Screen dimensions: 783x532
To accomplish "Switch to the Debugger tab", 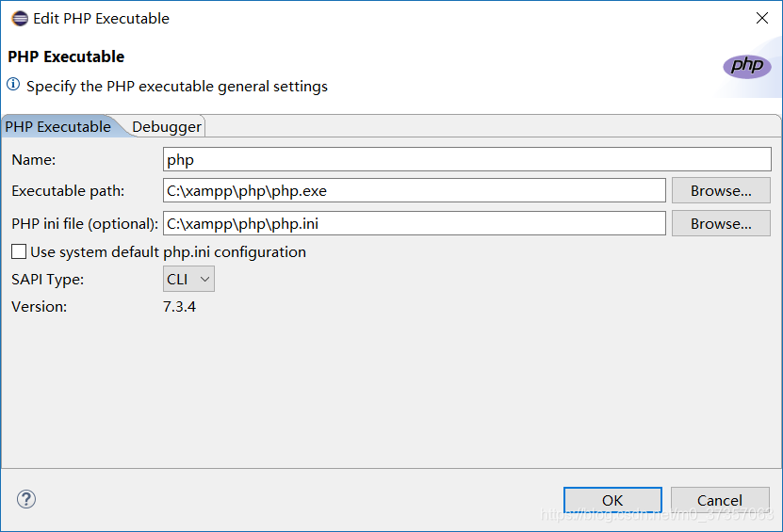I will pyautogui.click(x=166, y=127).
